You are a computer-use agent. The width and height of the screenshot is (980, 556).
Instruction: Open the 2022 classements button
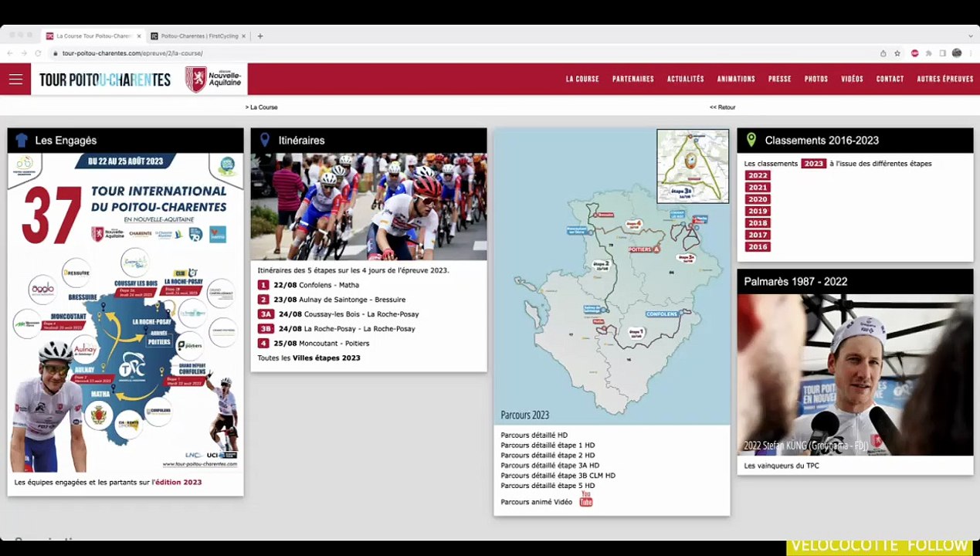click(x=758, y=175)
